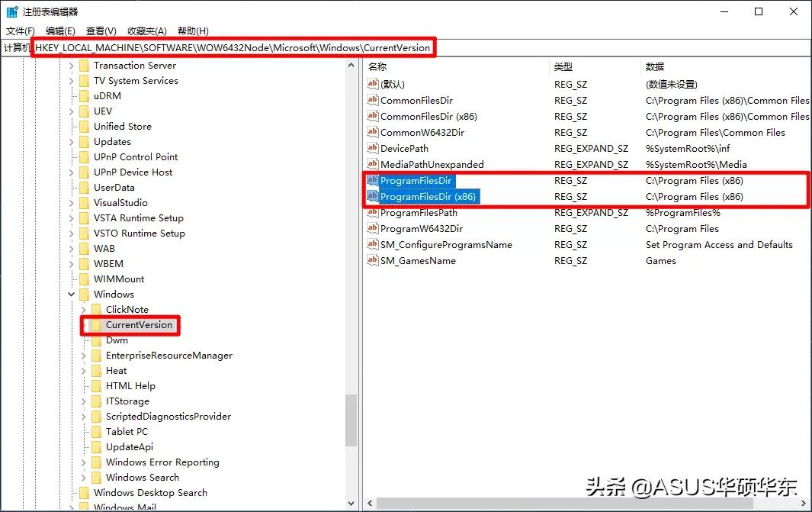Click the (默认) default value icon
This screenshot has height=512, width=812.
tap(373, 84)
